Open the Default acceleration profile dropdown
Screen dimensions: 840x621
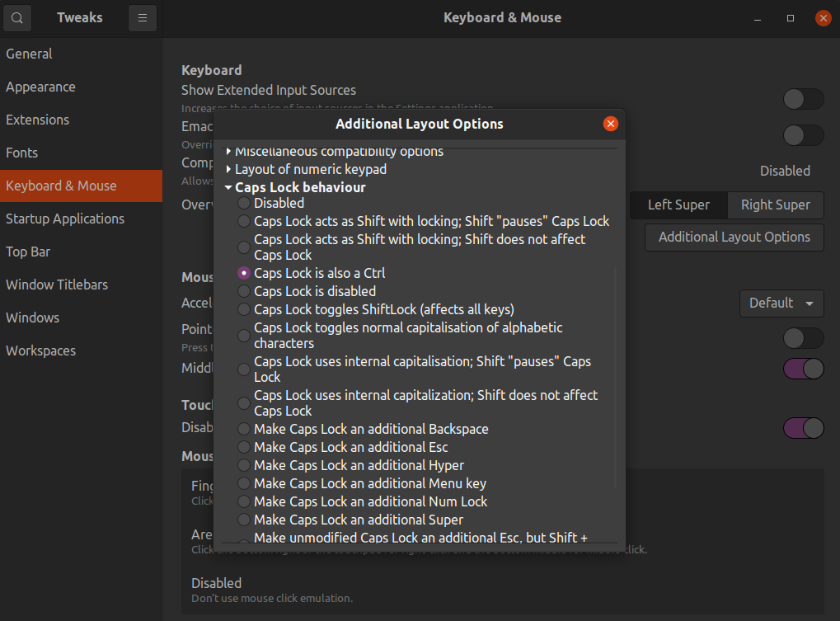[x=781, y=303]
